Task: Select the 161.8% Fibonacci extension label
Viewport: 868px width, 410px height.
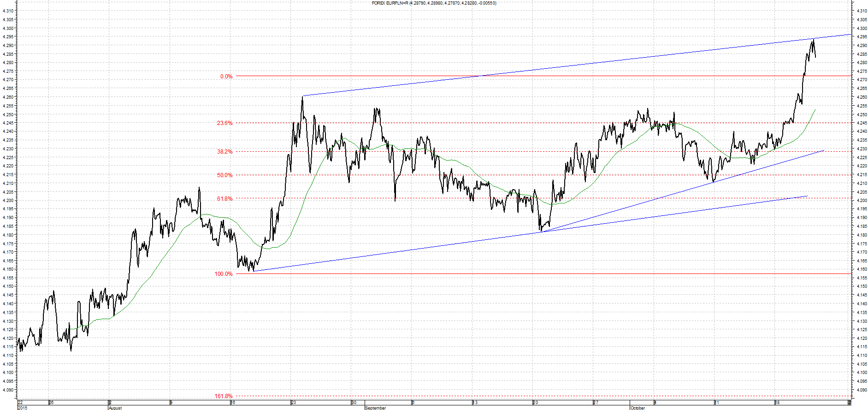Action: (x=224, y=396)
